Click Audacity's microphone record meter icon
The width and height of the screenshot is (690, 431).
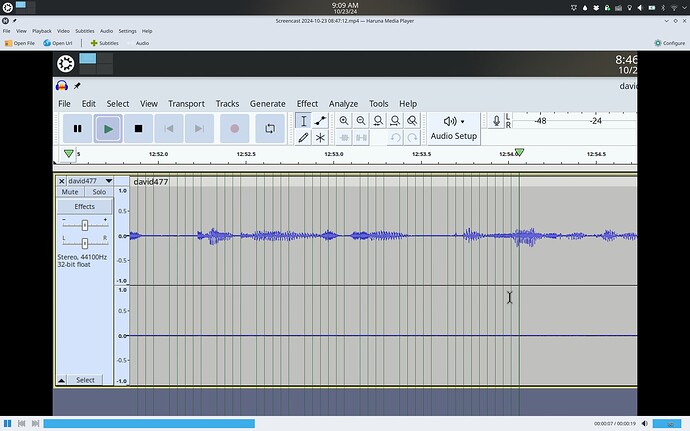click(496, 121)
